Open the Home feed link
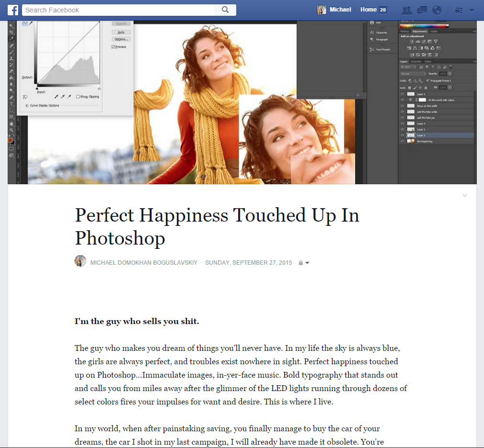 (x=369, y=10)
